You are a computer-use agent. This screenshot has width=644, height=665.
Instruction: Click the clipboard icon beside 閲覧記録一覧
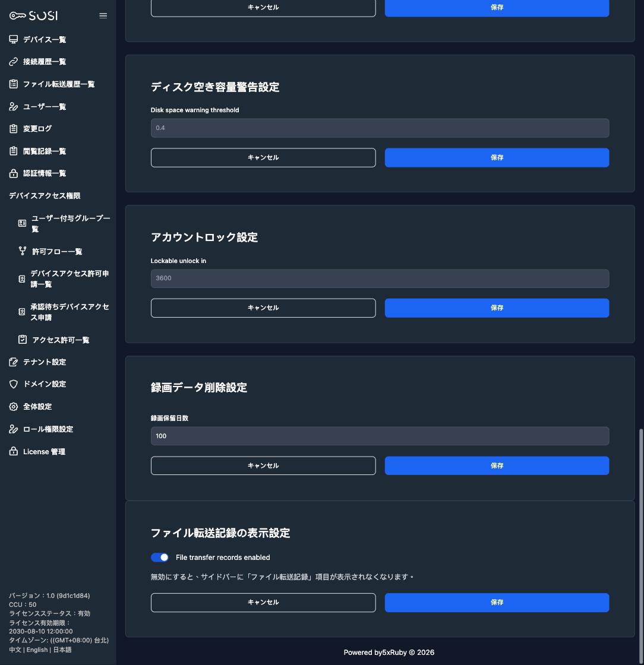(14, 151)
